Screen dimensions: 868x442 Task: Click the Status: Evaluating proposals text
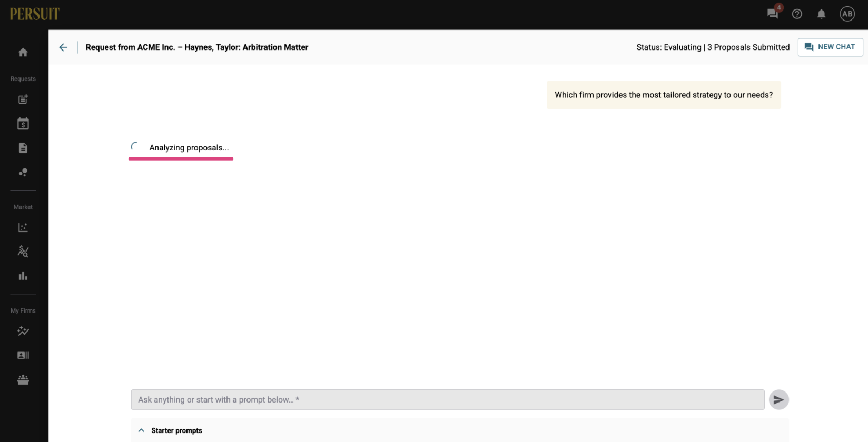(713, 47)
